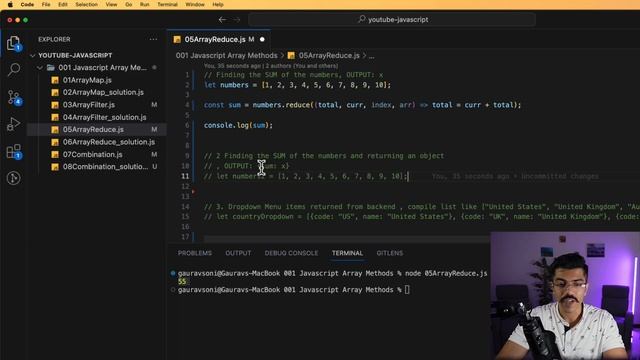Open the Edit menu
This screenshot has height=360, width=640.
63,4
